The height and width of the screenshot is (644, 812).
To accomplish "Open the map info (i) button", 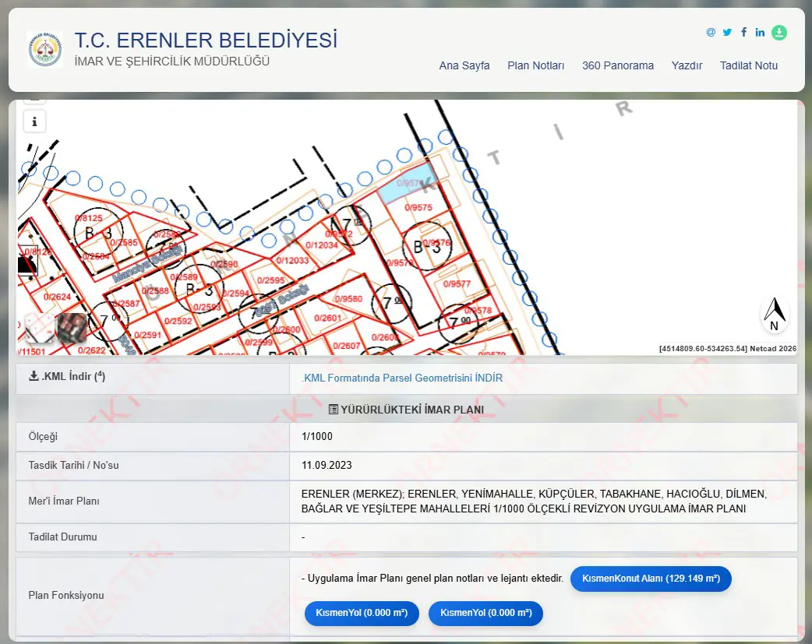I will pos(35,121).
